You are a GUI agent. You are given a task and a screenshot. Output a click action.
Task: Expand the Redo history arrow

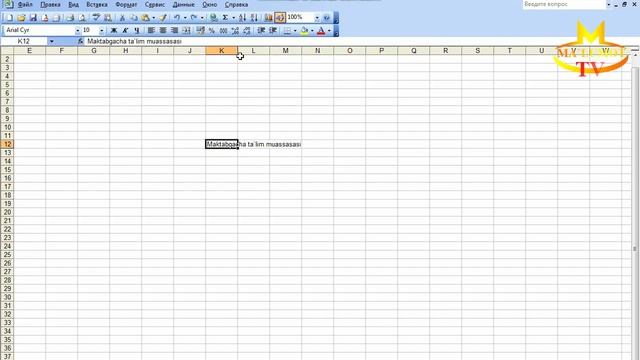[202, 18]
